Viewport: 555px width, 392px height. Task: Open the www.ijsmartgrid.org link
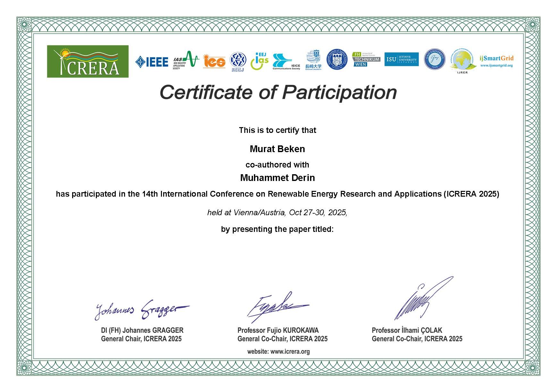496,65
